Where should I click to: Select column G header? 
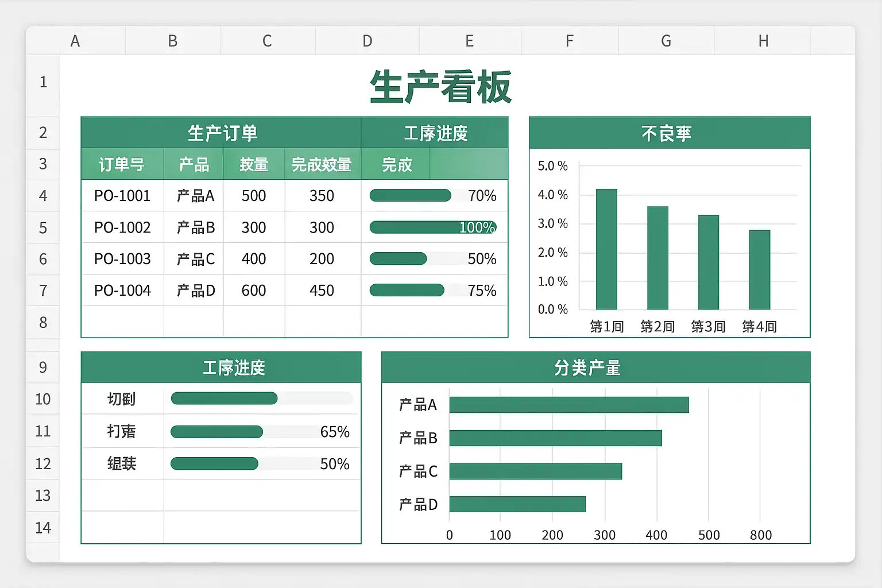point(666,41)
